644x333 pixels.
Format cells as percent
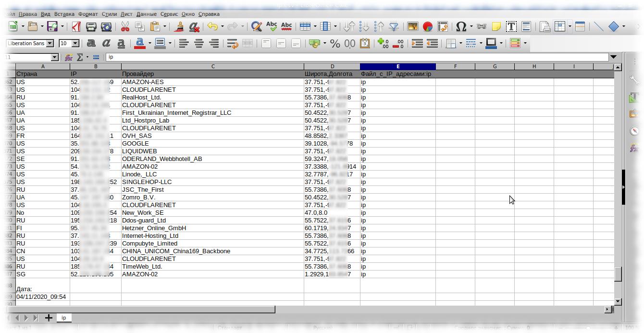coord(335,43)
